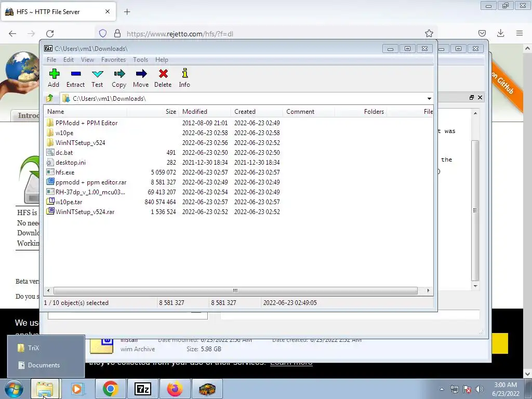Open the Edit menu in 7-Zip
532x399 pixels.
(x=69, y=60)
